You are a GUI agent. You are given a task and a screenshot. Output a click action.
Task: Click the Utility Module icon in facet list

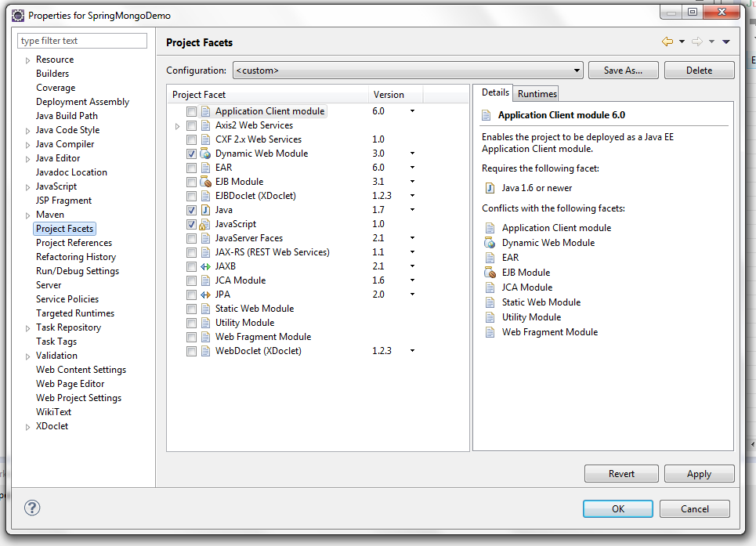205,323
